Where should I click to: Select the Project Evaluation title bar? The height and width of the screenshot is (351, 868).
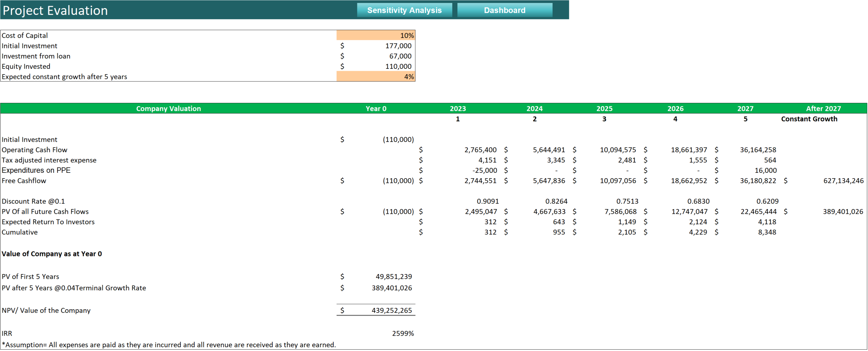55,10
